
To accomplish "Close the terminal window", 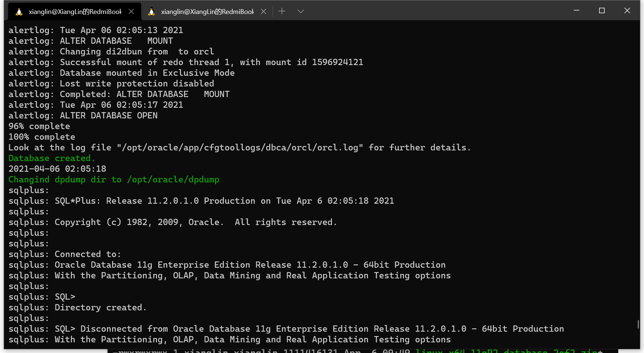I will tap(627, 11).
